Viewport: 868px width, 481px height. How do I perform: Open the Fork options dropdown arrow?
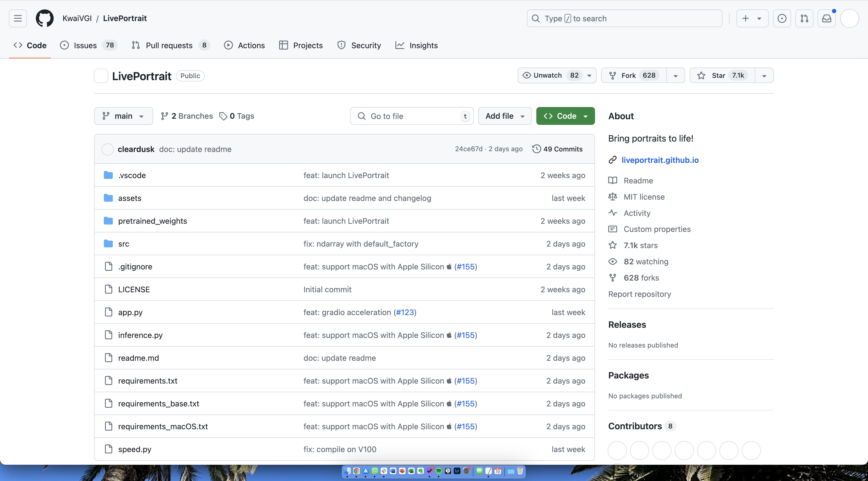(x=676, y=75)
